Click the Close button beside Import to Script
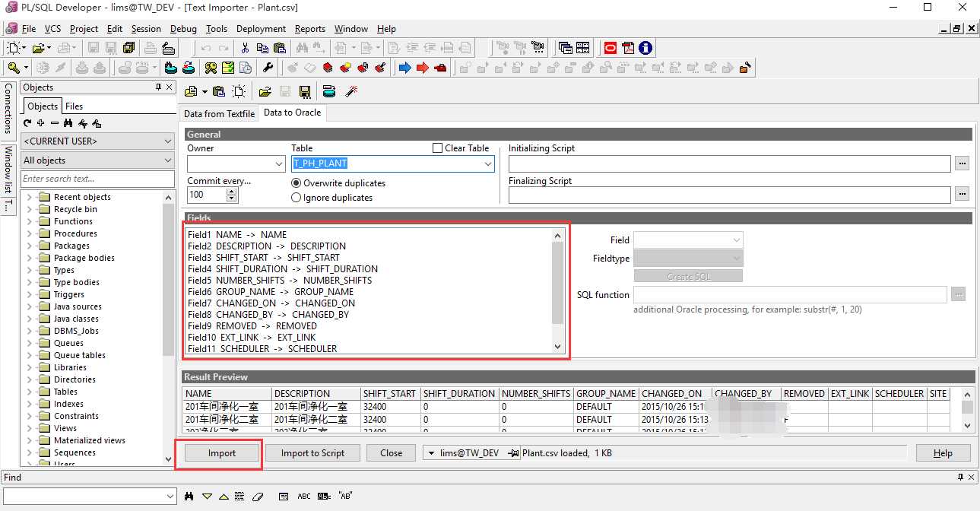The height and width of the screenshot is (511, 980). click(x=392, y=453)
